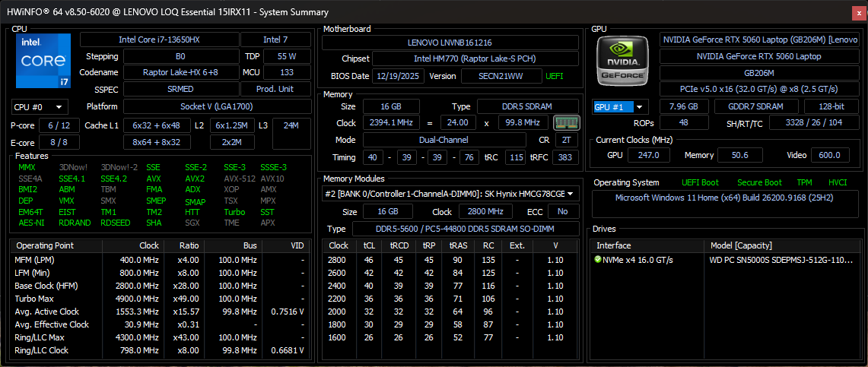The width and height of the screenshot is (868, 367).
Task: Click the green drive status checkmark
Action: pos(598,259)
